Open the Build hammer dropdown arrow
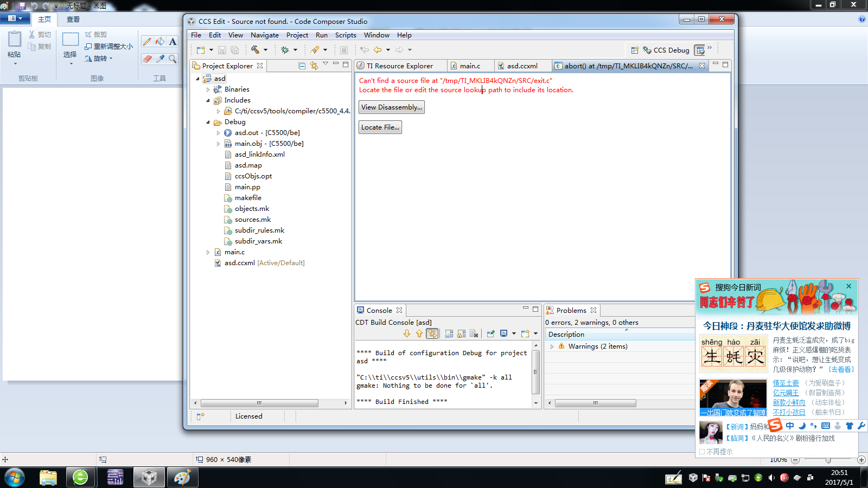Screen dimensions: 868x488 pyautogui.click(x=265, y=50)
